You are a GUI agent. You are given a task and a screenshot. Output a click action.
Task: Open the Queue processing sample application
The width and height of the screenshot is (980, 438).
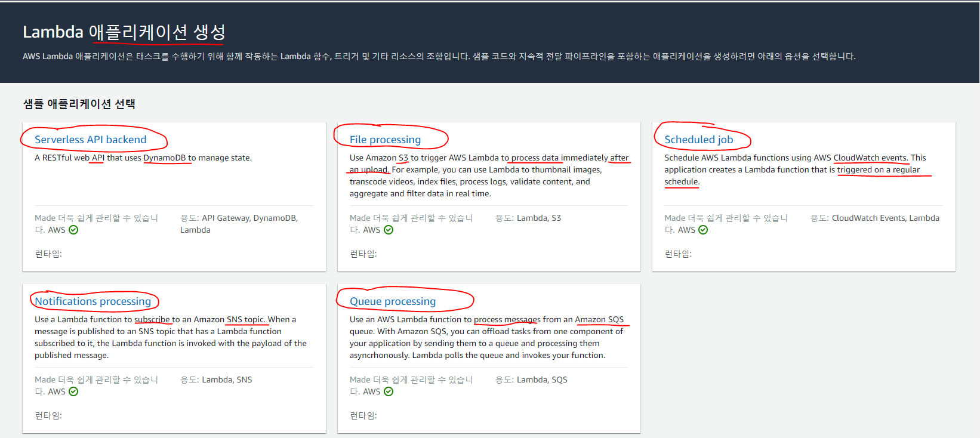coord(393,301)
